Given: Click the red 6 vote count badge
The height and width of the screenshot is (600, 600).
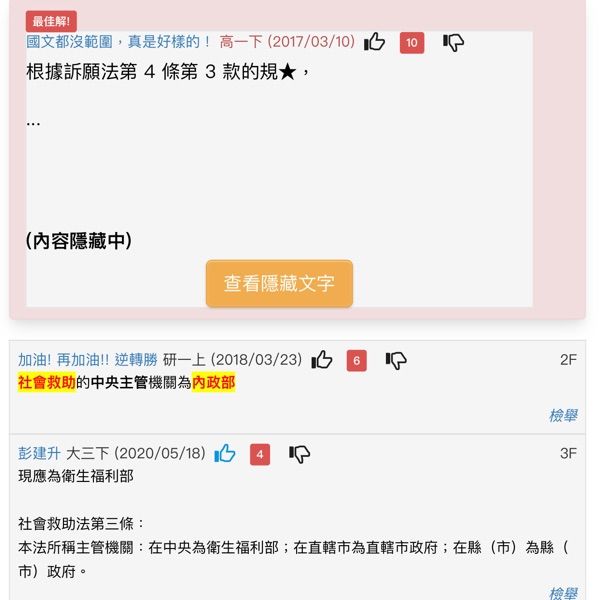Looking at the screenshot, I should [356, 360].
